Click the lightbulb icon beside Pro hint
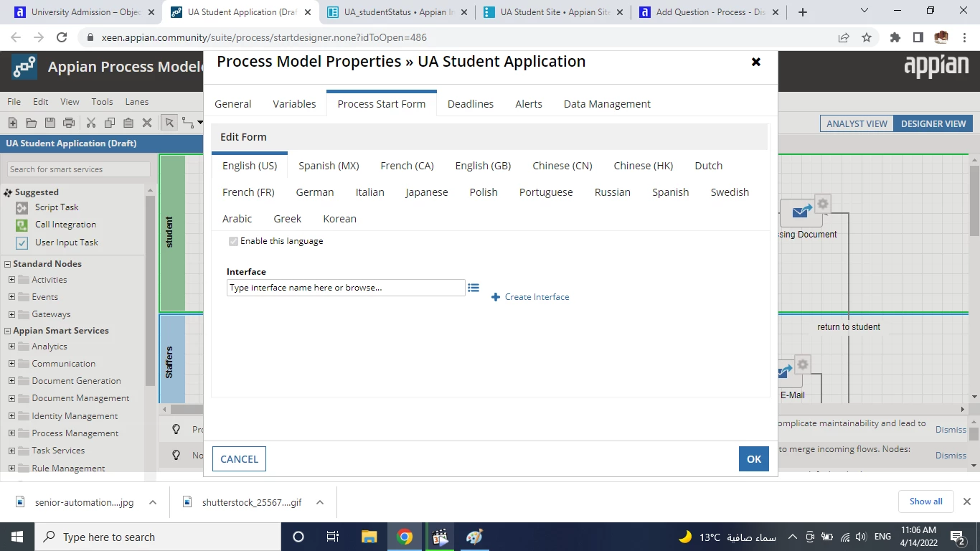The width and height of the screenshot is (980, 551). click(x=176, y=429)
